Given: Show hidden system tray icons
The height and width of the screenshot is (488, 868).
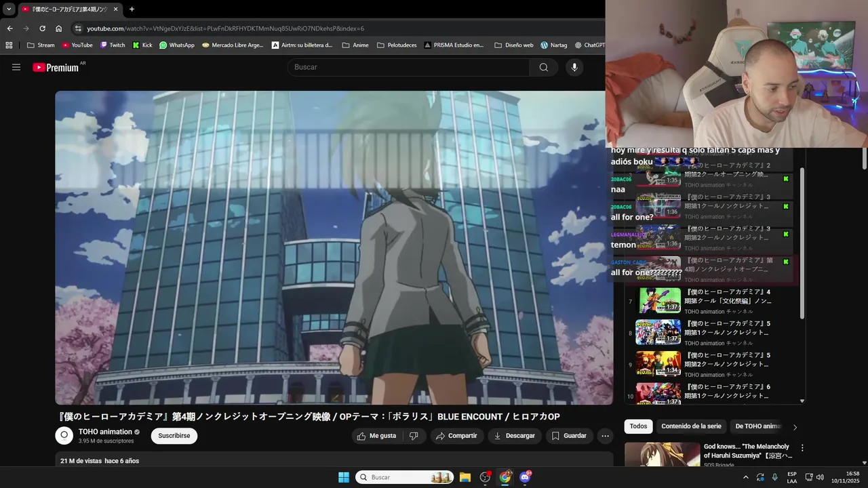Looking at the screenshot, I should click(746, 477).
